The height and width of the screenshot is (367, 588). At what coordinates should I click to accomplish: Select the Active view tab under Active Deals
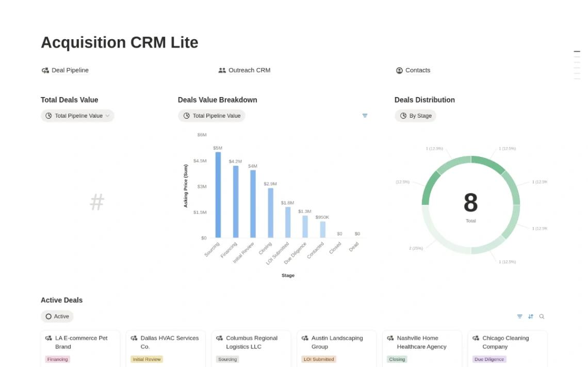[57, 316]
